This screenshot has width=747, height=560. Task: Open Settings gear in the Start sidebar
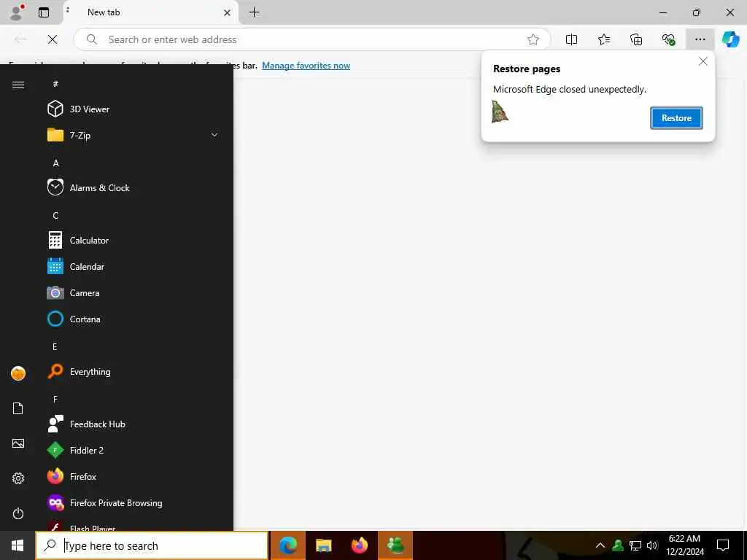(x=18, y=478)
